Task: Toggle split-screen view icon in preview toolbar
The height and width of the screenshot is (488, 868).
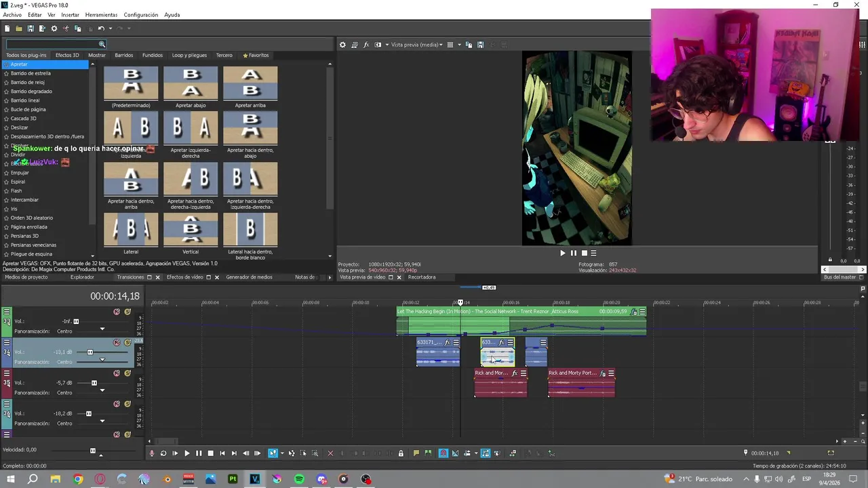Action: [x=378, y=45]
